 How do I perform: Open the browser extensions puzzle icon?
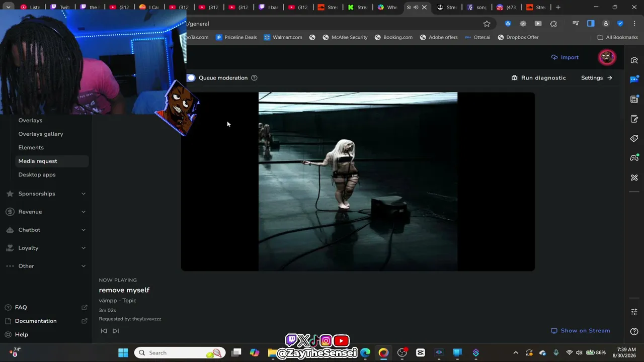pyautogui.click(x=553, y=24)
